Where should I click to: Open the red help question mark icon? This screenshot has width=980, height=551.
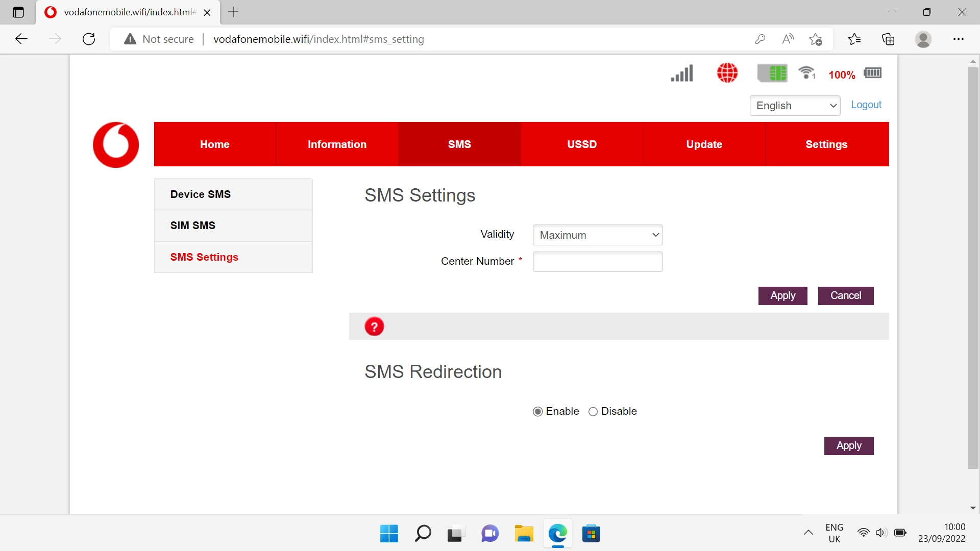tap(375, 326)
